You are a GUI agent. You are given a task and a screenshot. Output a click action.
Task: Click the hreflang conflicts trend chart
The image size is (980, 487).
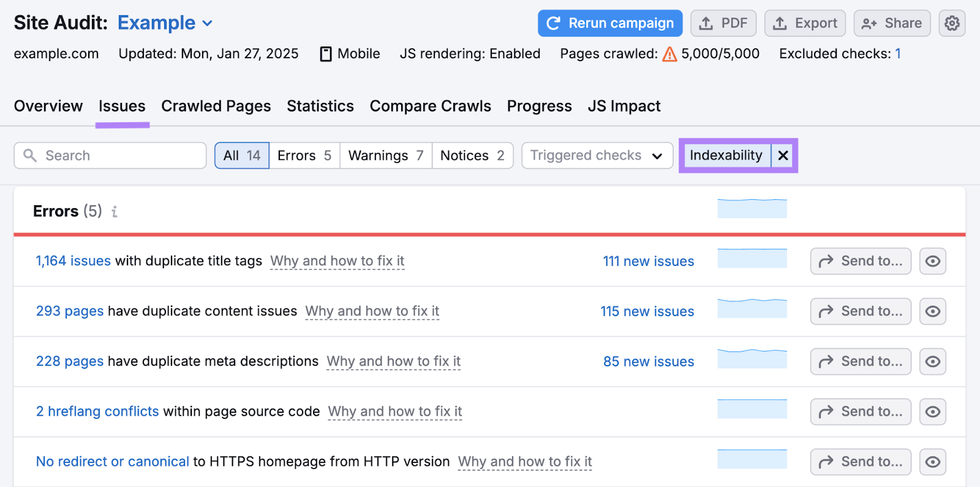(x=752, y=409)
